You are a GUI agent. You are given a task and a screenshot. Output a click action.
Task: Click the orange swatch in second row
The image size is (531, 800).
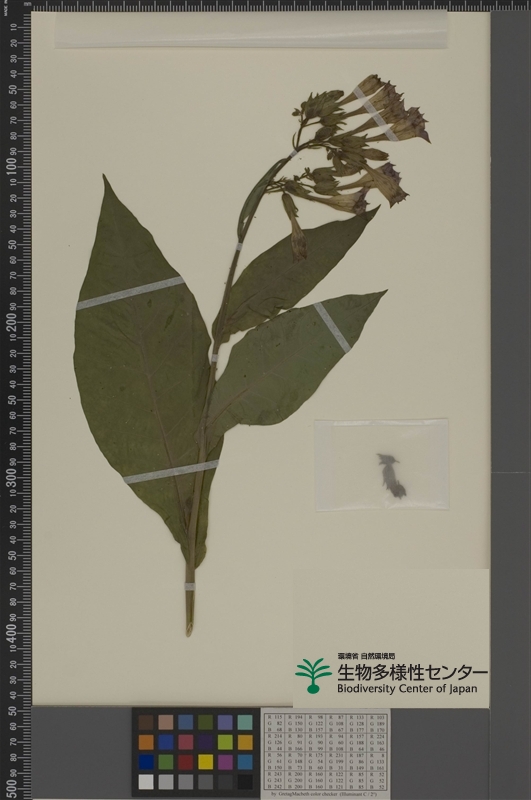click(146, 742)
